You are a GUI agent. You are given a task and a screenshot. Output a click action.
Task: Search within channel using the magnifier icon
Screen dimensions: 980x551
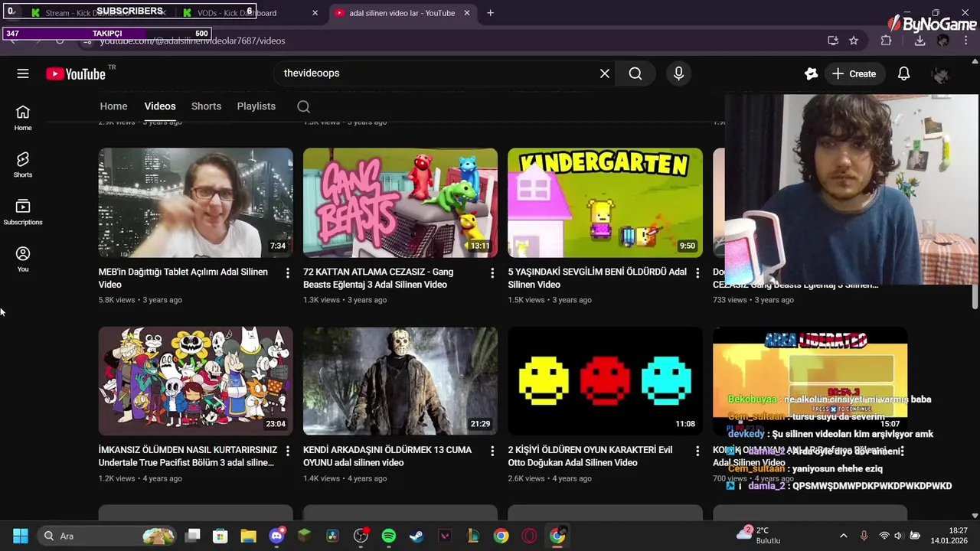point(303,106)
